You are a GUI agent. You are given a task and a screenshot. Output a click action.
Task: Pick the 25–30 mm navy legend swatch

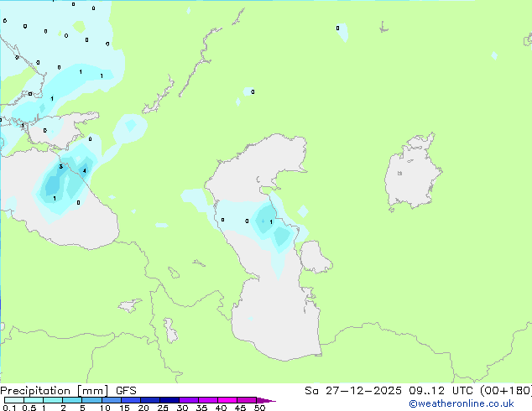[x=169, y=400]
